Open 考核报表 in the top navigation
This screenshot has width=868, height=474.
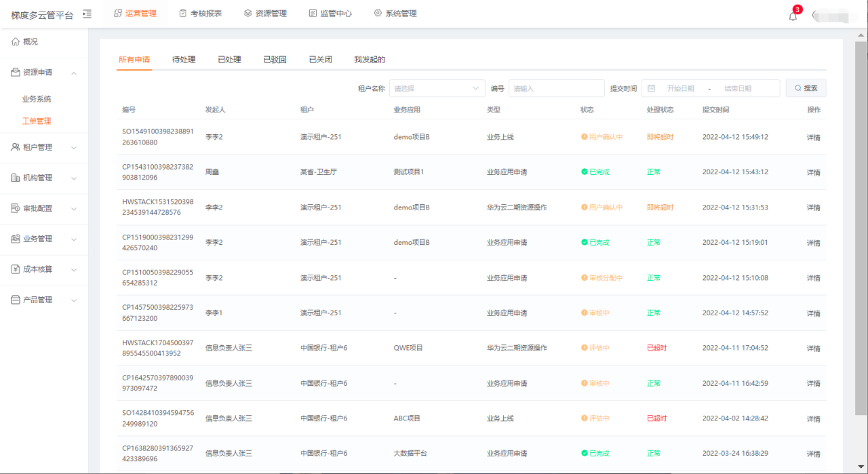(x=206, y=14)
